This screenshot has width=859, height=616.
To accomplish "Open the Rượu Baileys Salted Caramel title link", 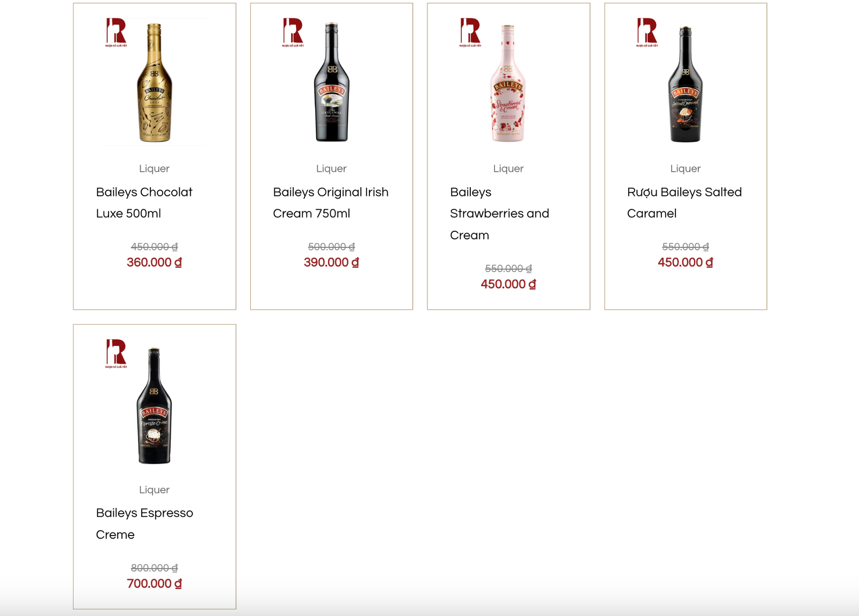I will click(685, 203).
